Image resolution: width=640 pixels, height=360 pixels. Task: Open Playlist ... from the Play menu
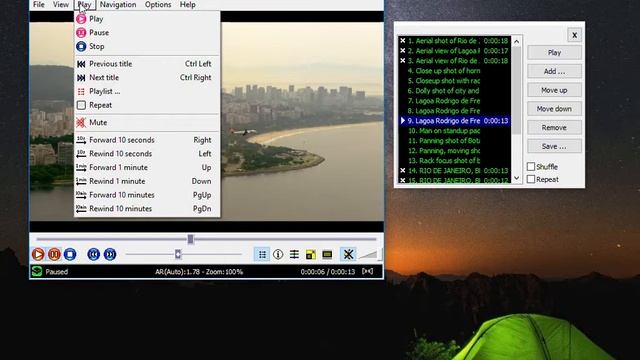pyautogui.click(x=147, y=91)
